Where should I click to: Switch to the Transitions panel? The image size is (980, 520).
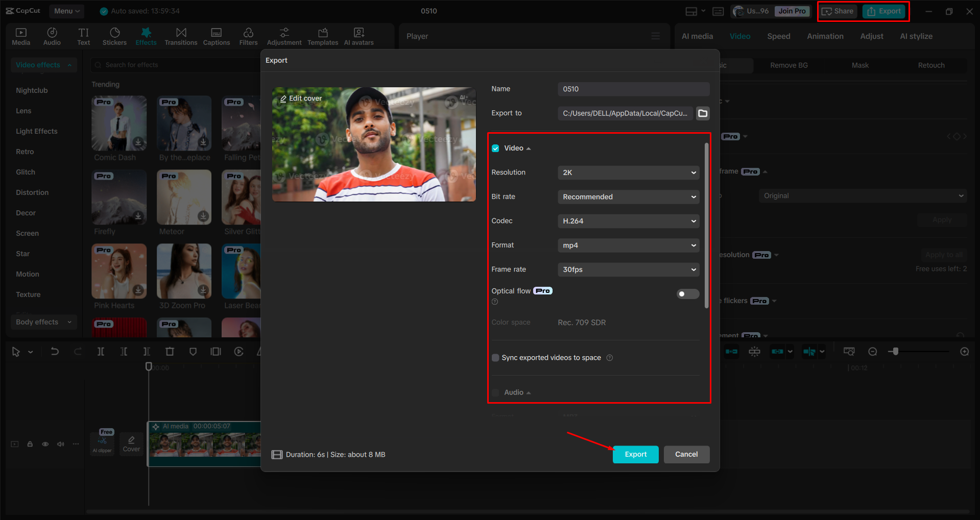pos(181,36)
